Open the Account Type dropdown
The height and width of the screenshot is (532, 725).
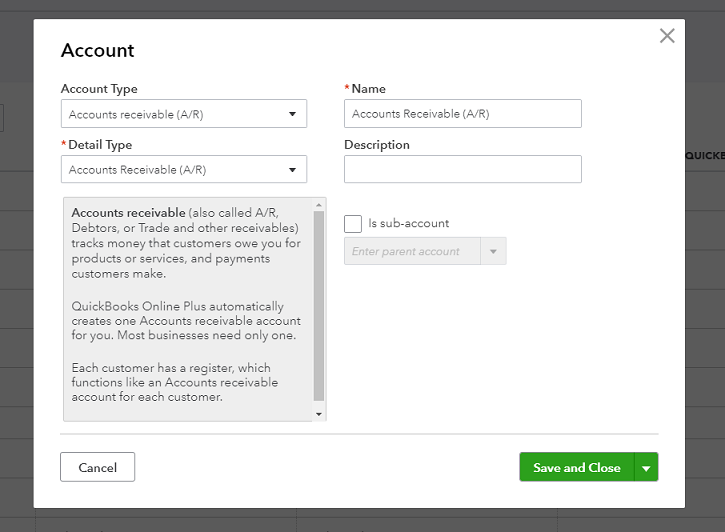click(x=184, y=114)
